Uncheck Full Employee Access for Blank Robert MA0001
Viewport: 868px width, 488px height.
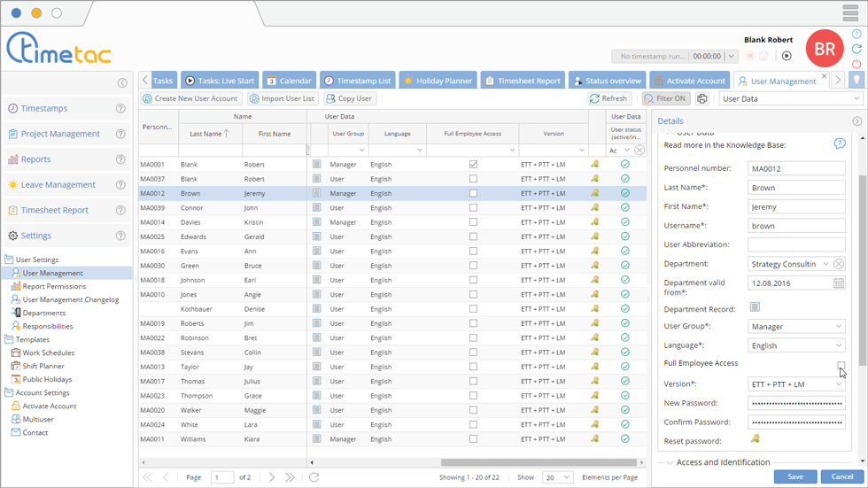pos(473,165)
